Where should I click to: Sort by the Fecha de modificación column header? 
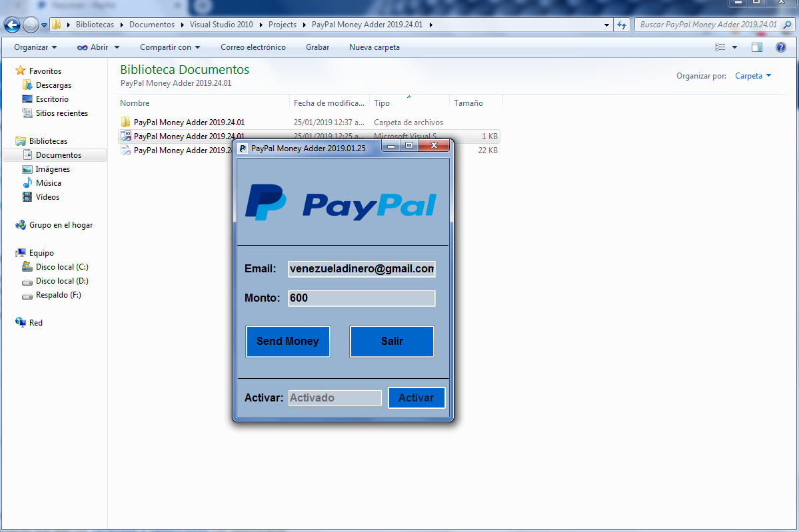330,103
